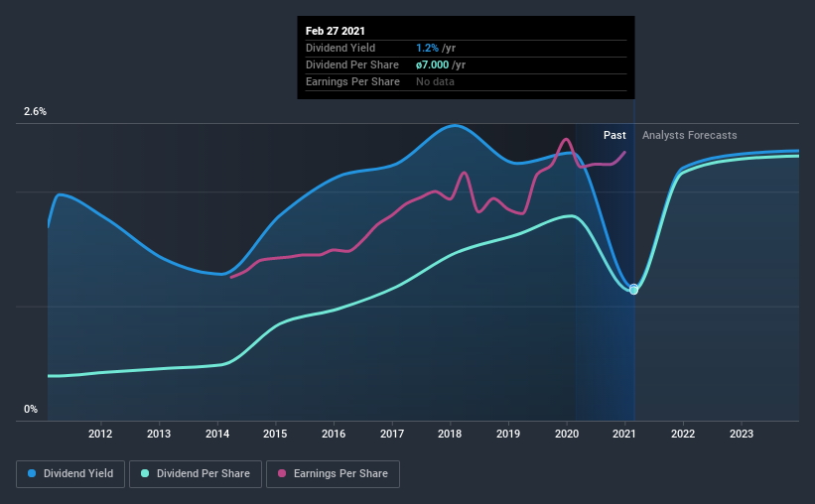This screenshot has height=504, width=815.
Task: Click the Earnings Per Share label in tooltip
Action: coord(353,81)
